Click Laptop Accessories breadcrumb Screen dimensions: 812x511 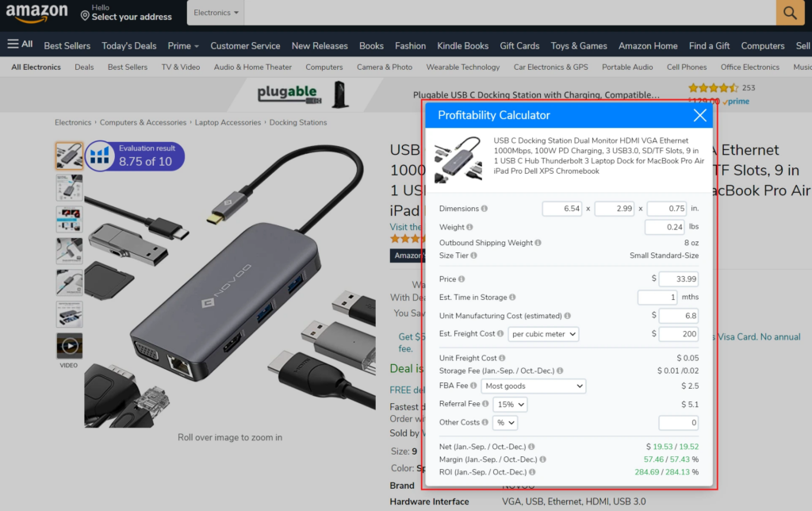coord(228,122)
